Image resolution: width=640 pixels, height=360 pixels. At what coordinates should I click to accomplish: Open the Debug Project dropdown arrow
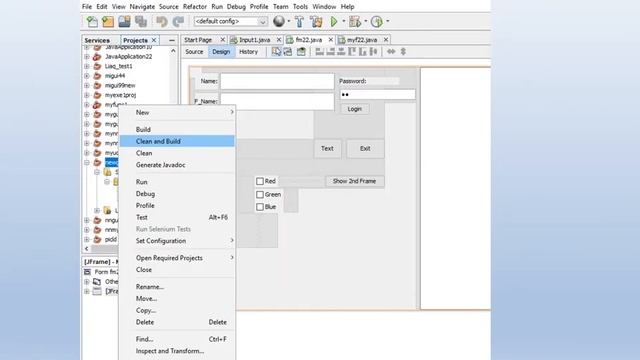click(x=366, y=21)
